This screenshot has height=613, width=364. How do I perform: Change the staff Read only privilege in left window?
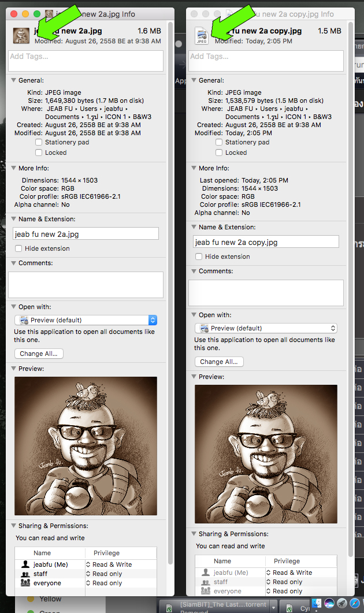tap(105, 574)
